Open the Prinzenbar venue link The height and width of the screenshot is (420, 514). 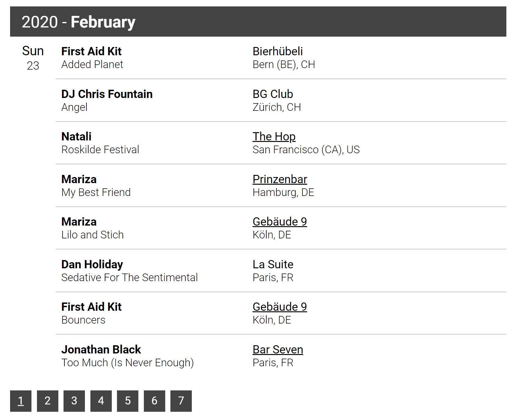(280, 179)
